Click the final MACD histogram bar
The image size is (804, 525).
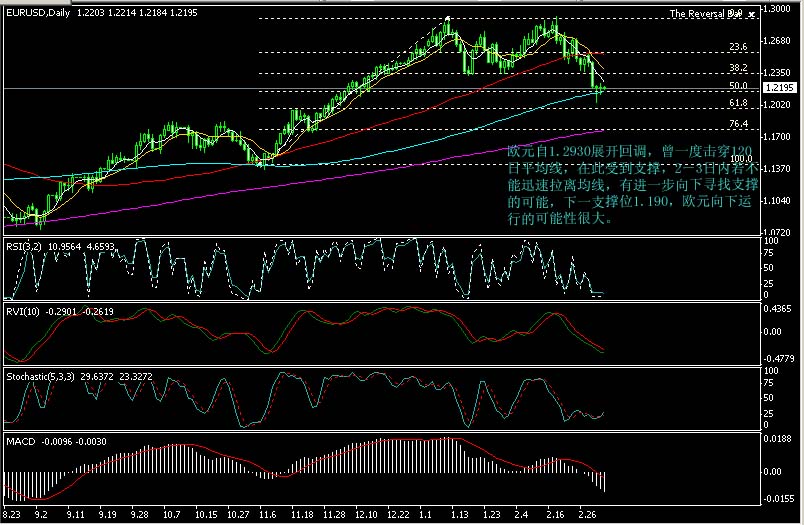click(605, 481)
